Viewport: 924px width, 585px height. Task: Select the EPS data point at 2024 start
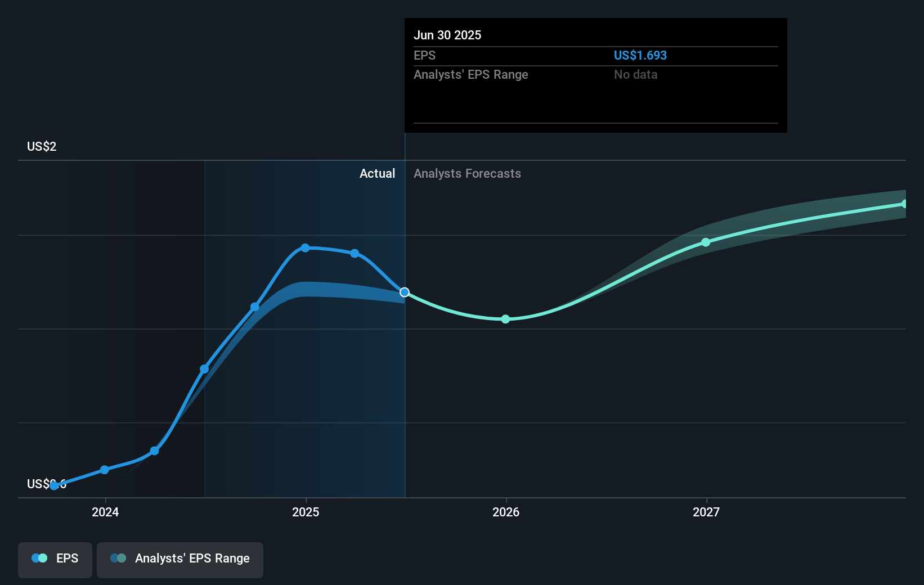pos(105,469)
